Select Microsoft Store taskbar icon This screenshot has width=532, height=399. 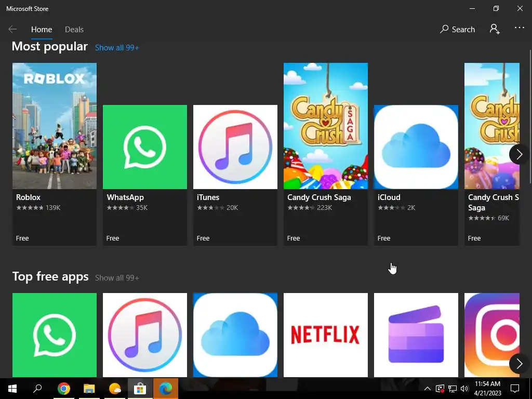(140, 389)
